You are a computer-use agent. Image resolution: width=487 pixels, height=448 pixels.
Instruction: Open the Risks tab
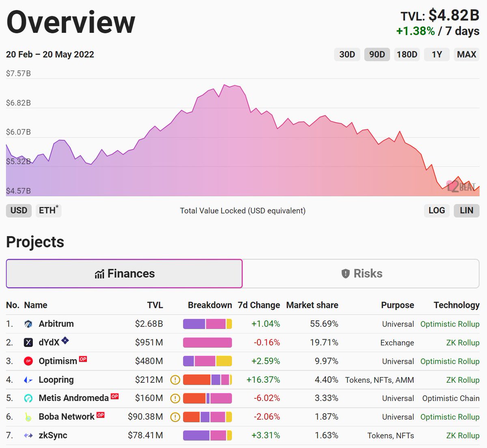(x=361, y=274)
